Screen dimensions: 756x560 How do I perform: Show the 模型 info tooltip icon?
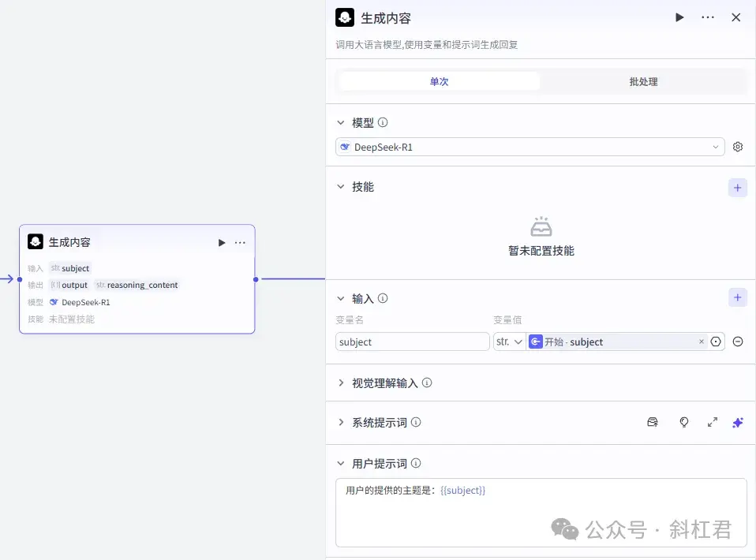click(x=382, y=122)
